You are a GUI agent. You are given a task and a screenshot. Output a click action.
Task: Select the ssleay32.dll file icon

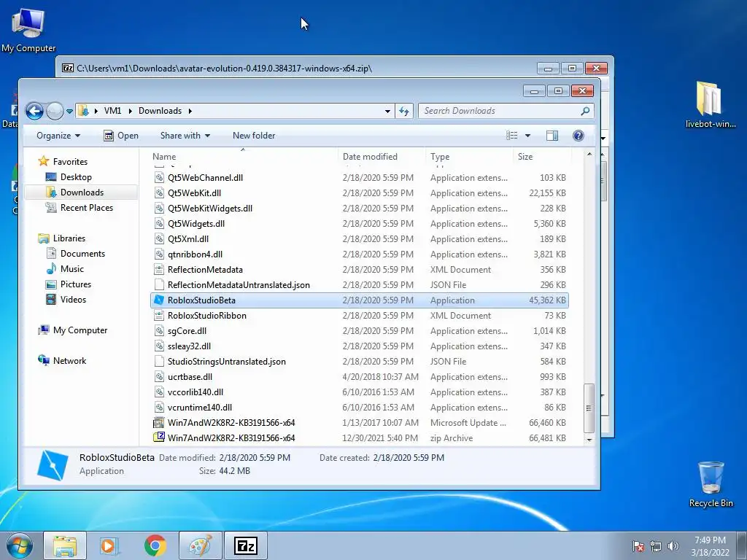click(x=159, y=346)
